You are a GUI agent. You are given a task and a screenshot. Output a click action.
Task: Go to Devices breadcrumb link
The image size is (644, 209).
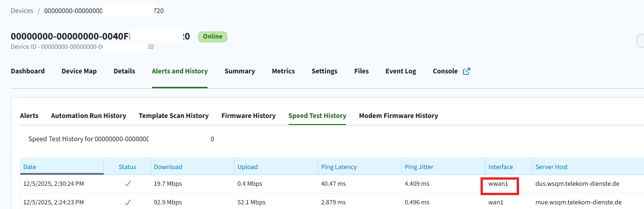[x=22, y=11]
